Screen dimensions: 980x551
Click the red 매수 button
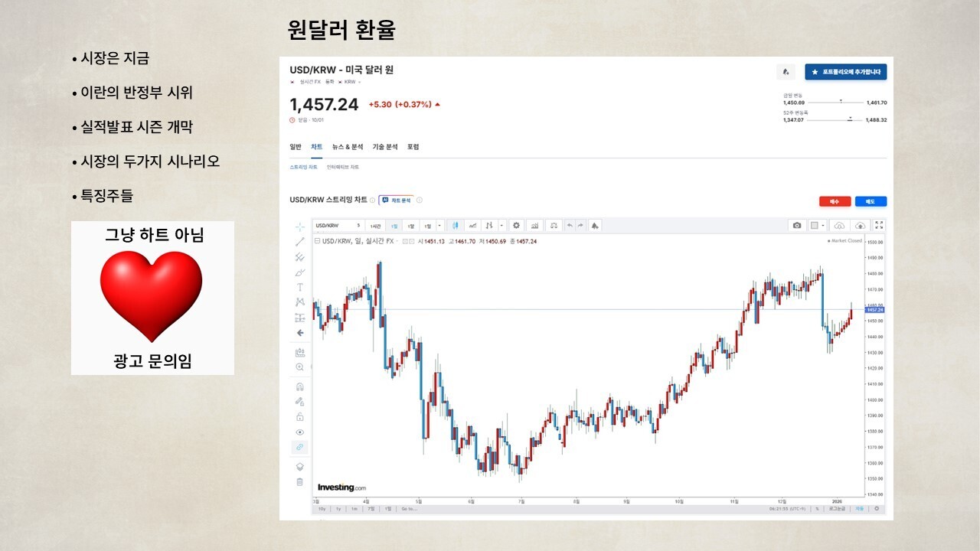pyautogui.click(x=835, y=201)
